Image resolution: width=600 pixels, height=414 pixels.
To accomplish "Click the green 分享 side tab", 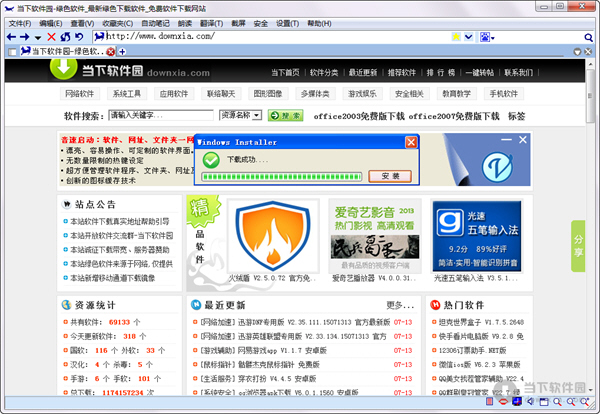I will coord(578,246).
